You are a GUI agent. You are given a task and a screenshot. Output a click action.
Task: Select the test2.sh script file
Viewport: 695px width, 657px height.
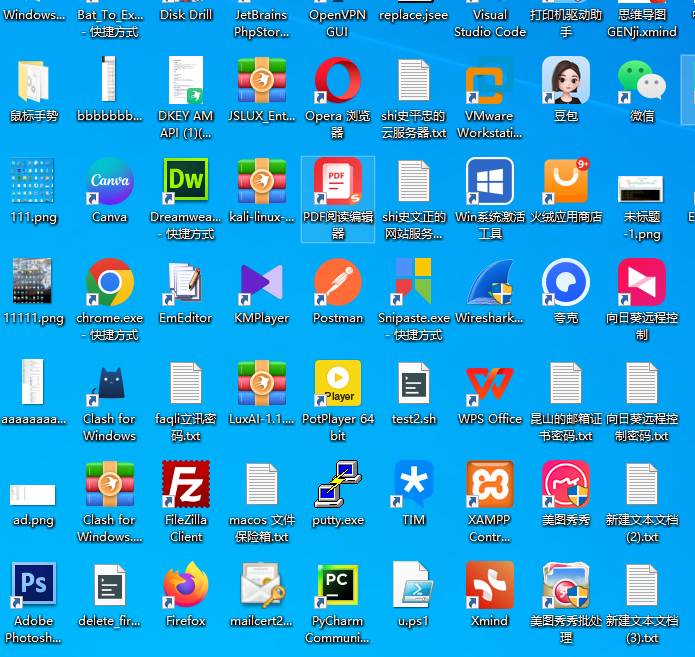(414, 383)
